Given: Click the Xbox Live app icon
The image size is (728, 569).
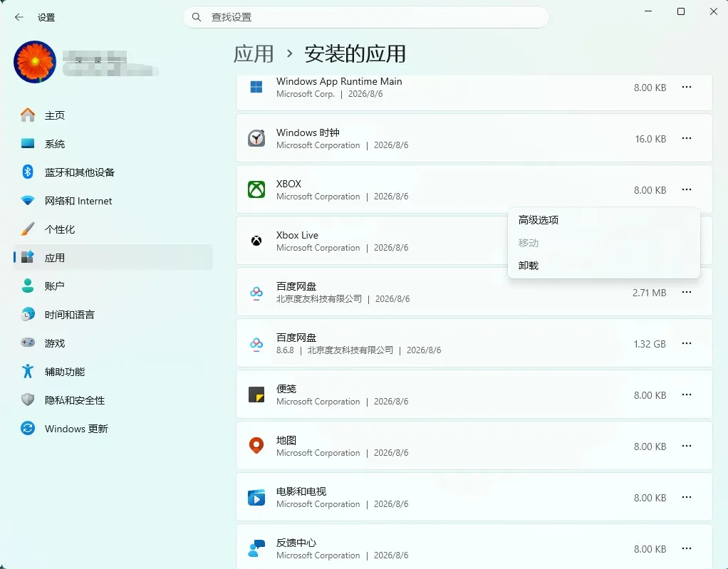Looking at the screenshot, I should click(256, 241).
